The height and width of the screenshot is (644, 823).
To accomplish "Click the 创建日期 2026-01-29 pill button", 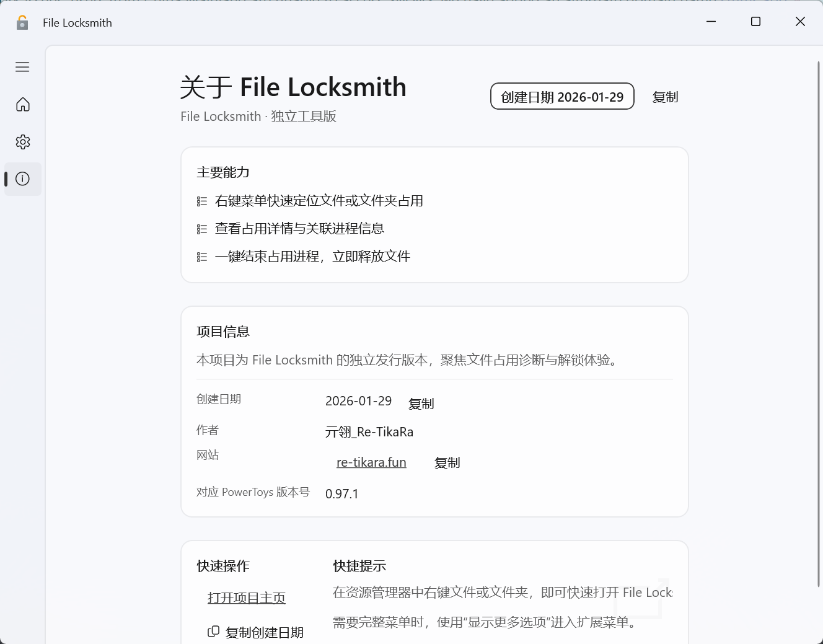I will tap(561, 96).
